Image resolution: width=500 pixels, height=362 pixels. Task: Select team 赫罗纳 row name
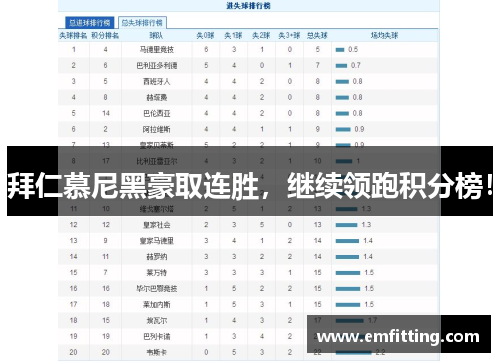[x=156, y=257]
